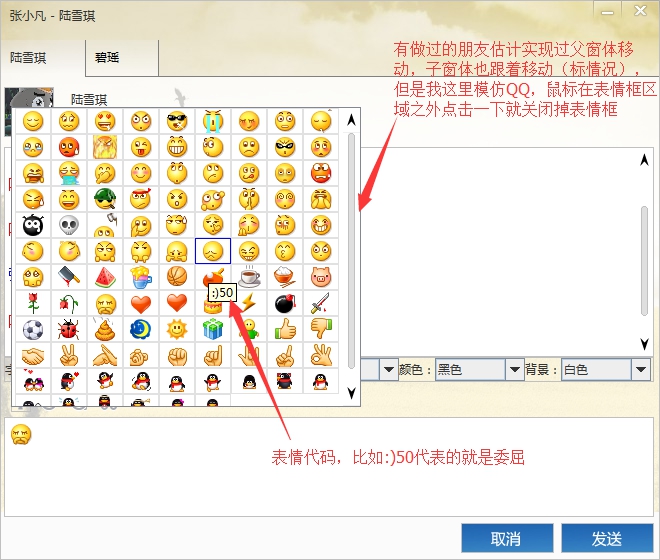Insert the pig head emoji

tap(321, 277)
